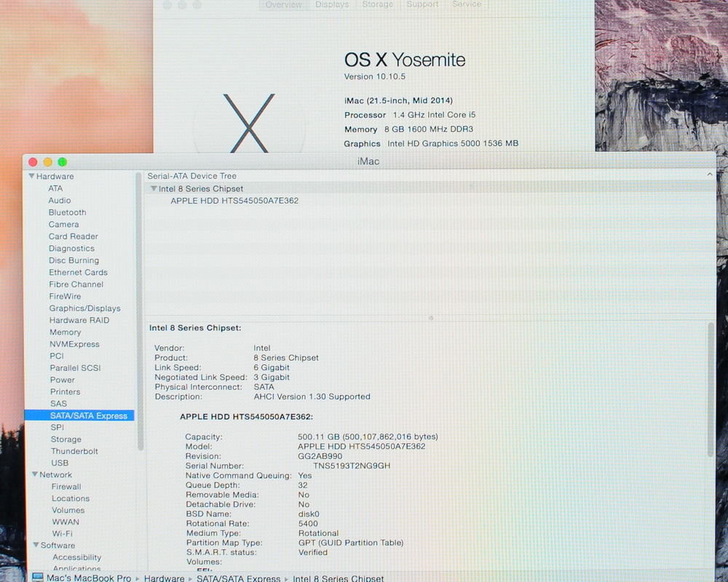The width and height of the screenshot is (728, 582).
Task: Click the detail pane vertical scrollbar
Action: 711,390
